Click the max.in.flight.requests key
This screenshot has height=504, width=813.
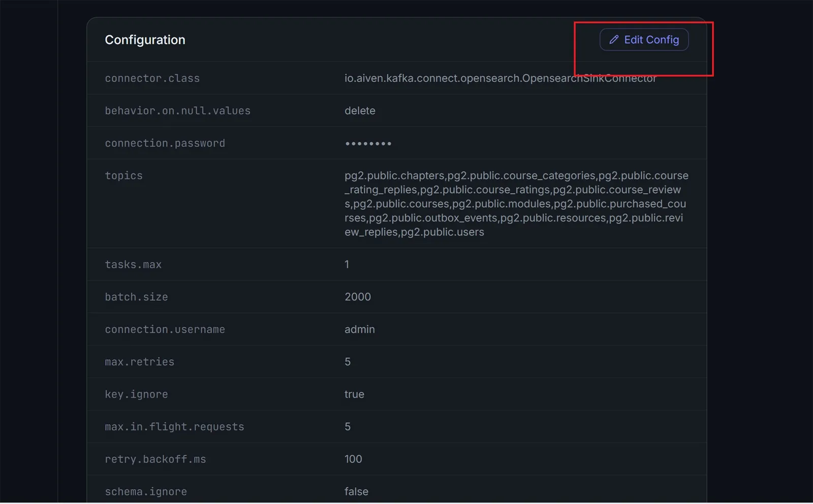pyautogui.click(x=174, y=427)
